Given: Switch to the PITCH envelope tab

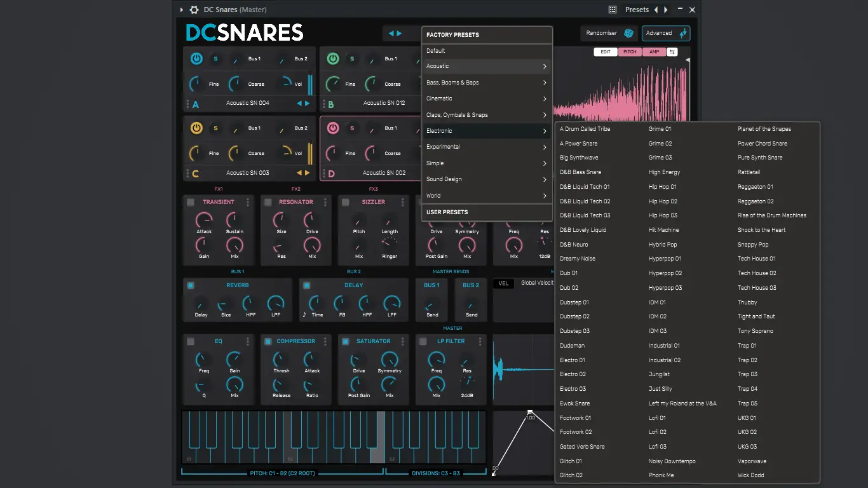Looking at the screenshot, I should point(630,51).
